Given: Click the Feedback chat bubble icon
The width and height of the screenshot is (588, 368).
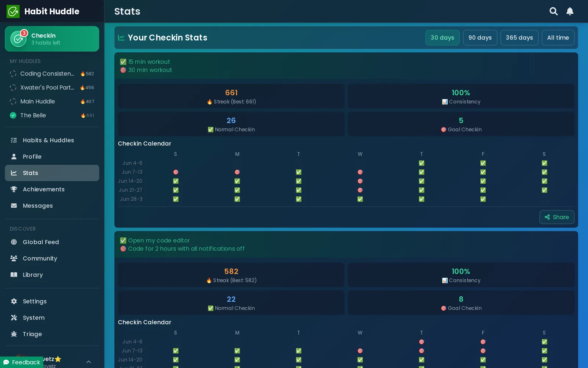Looking at the screenshot, I should [6, 362].
